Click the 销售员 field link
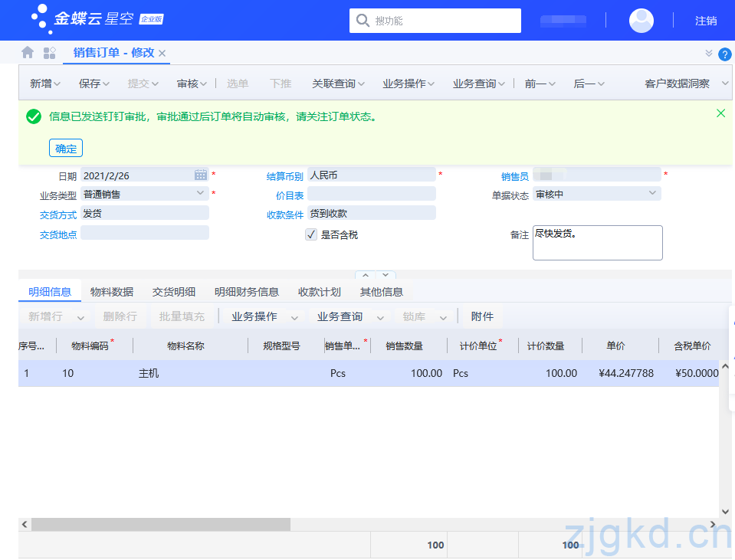Viewport: 735px width, 560px height. 515,176
